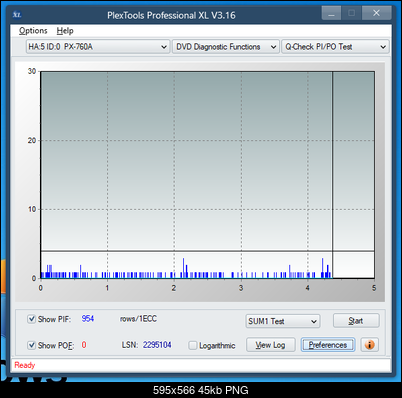Click the Ready status text
Screen dimensions: 402x398
point(25,365)
